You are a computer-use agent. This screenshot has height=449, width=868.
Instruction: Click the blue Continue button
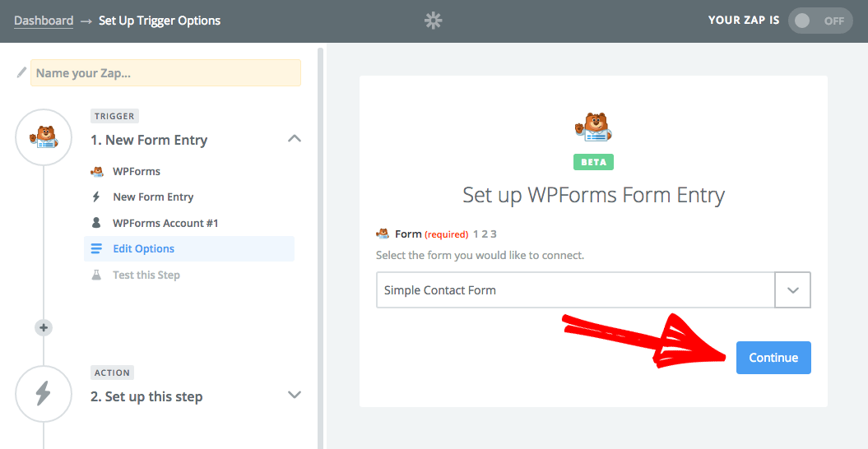point(773,358)
